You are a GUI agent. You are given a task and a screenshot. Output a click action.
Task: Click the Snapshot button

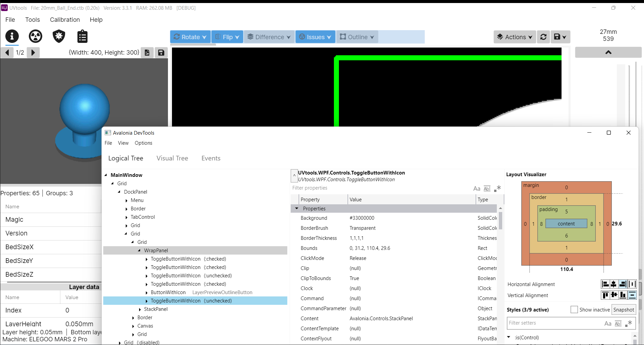click(624, 309)
